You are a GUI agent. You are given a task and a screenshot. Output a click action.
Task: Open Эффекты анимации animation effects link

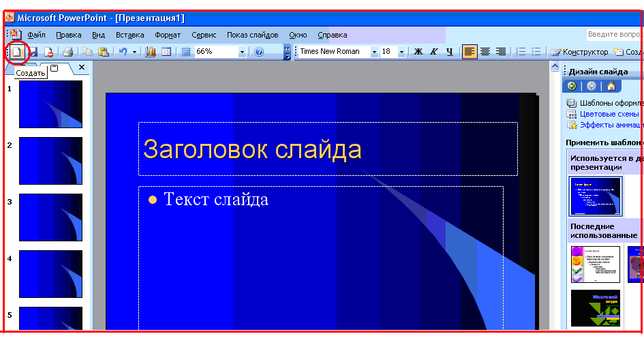click(604, 125)
